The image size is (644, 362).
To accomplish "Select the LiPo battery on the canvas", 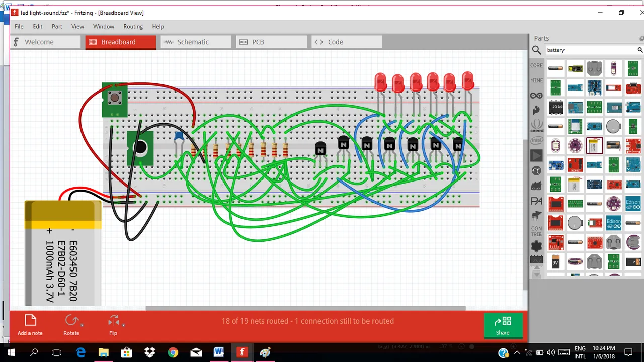I will [x=63, y=253].
